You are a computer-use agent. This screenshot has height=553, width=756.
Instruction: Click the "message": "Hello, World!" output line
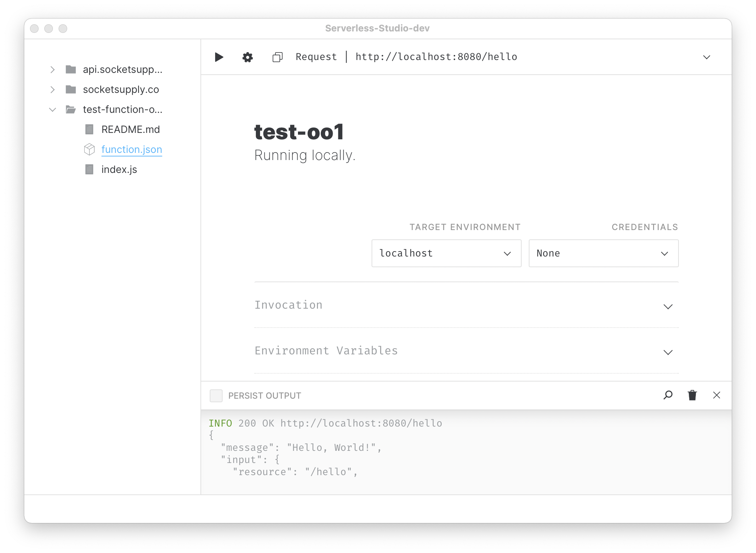click(301, 448)
